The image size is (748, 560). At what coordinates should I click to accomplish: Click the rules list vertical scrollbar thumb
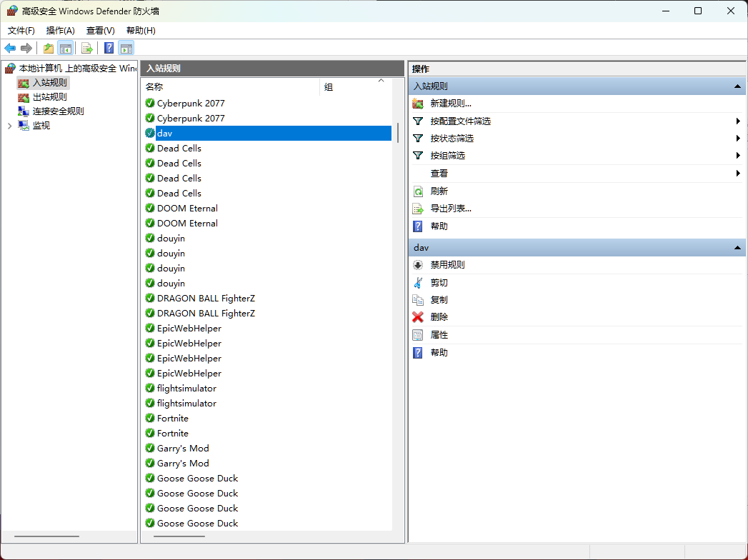click(397, 133)
